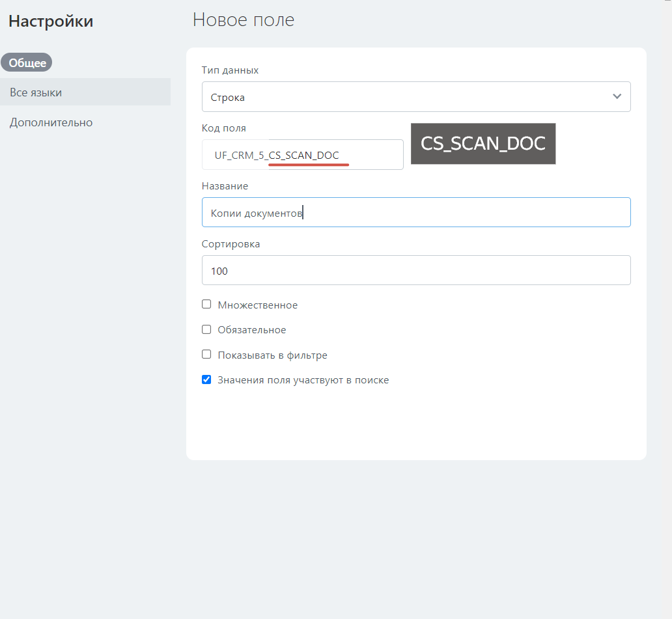Click the Новое поле page title
The height and width of the screenshot is (619, 672).
[244, 20]
